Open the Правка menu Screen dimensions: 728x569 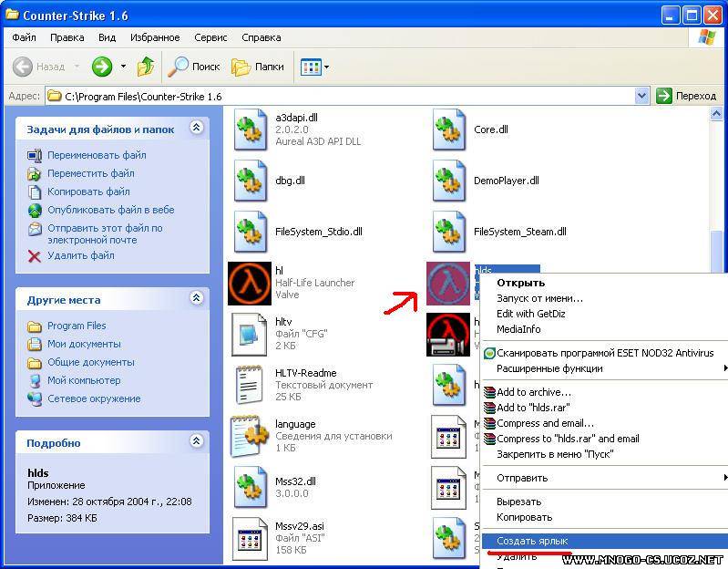(x=67, y=37)
